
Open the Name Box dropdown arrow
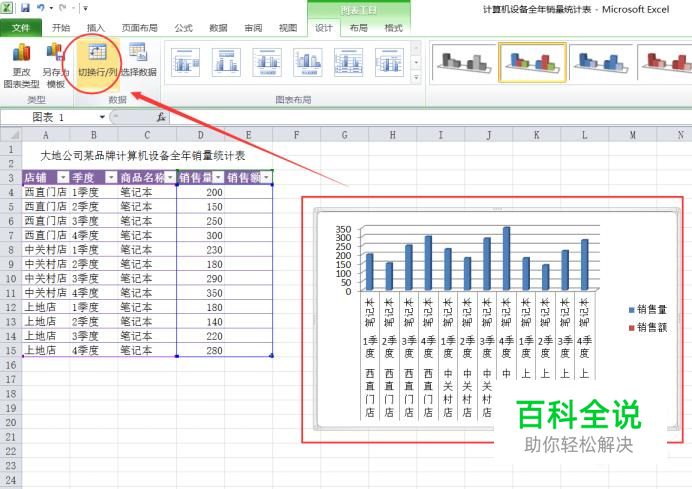pyautogui.click(x=102, y=117)
